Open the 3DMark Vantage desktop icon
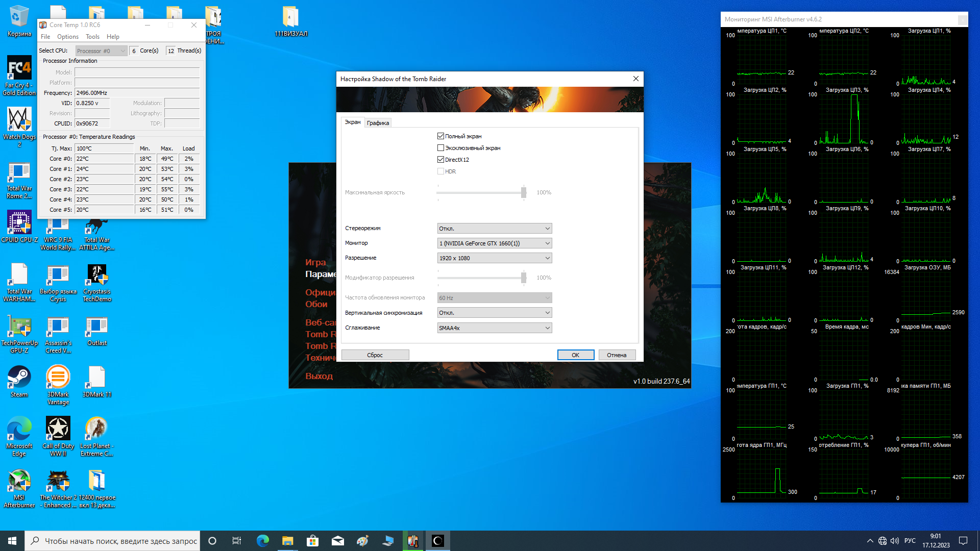Screen dimensions: 980x551 58,378
